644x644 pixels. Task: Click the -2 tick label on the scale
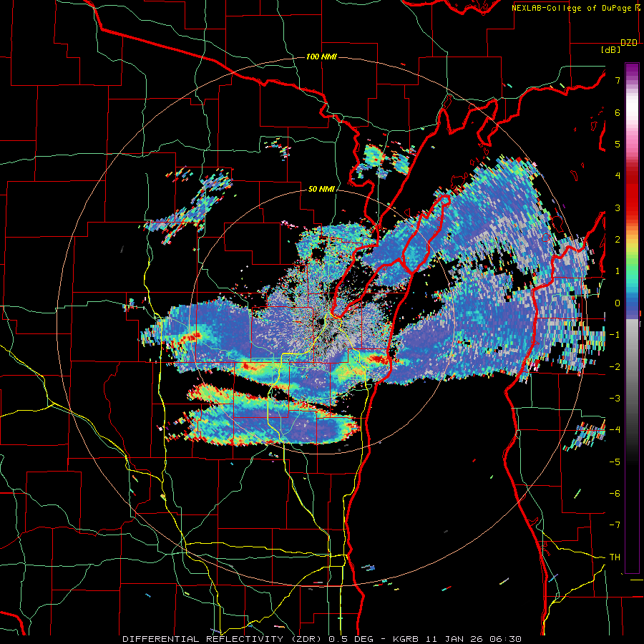pyautogui.click(x=615, y=366)
